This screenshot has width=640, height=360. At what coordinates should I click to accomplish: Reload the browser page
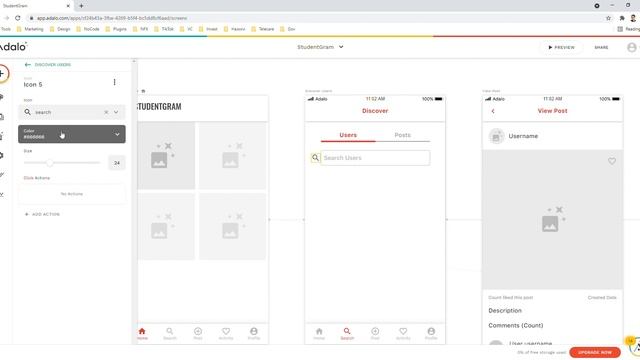coord(18,18)
